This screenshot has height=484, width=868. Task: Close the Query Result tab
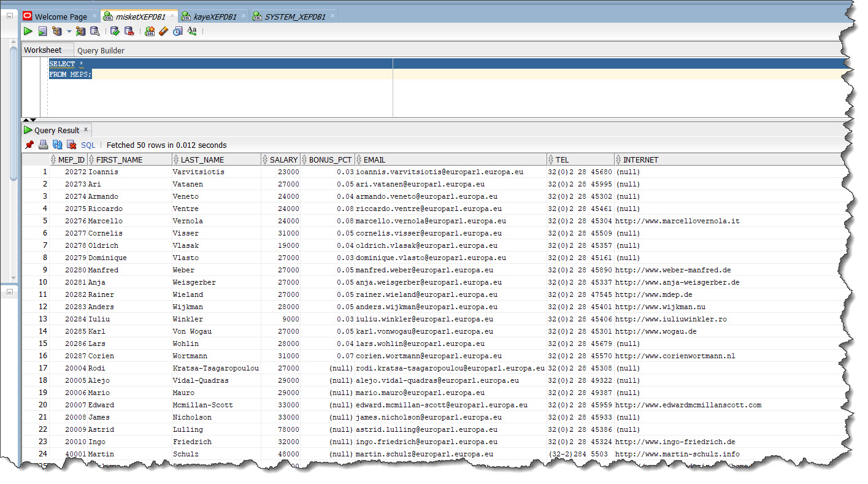click(x=86, y=129)
